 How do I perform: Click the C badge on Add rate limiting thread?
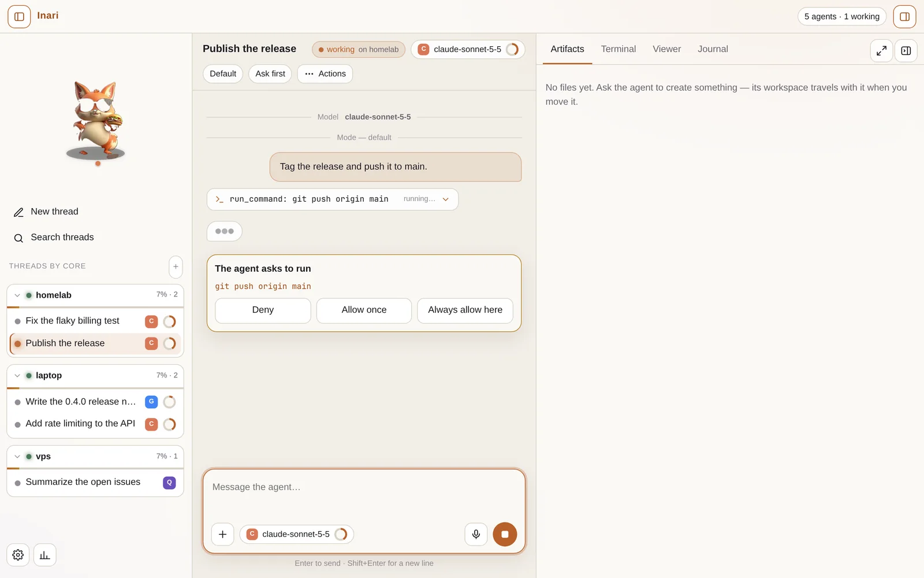tap(151, 424)
